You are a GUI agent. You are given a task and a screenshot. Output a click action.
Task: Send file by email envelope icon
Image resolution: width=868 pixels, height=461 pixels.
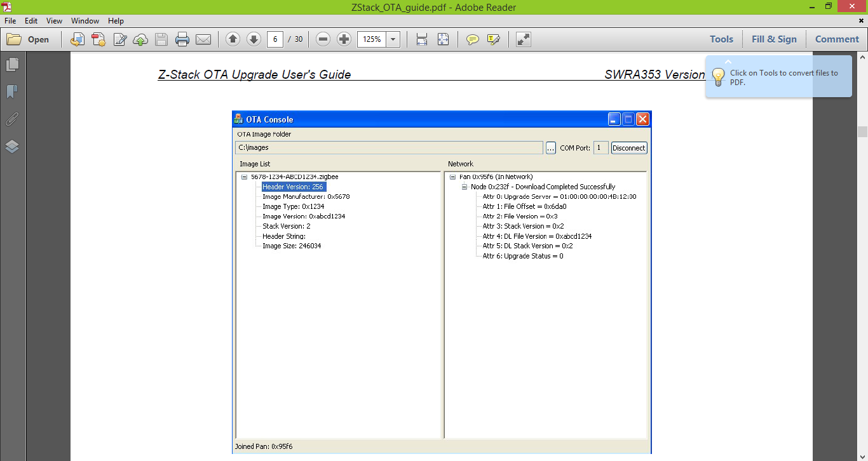pyautogui.click(x=203, y=39)
